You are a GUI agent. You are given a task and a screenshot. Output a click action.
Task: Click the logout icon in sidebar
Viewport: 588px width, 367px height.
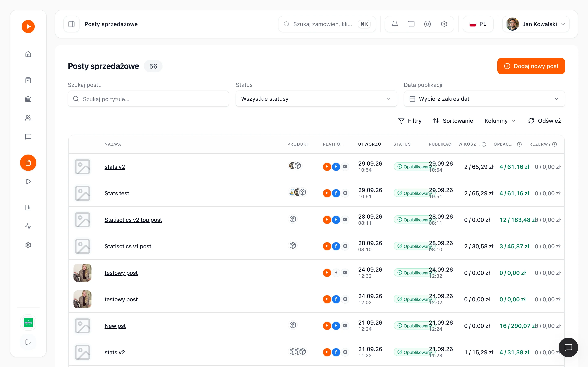click(28, 342)
